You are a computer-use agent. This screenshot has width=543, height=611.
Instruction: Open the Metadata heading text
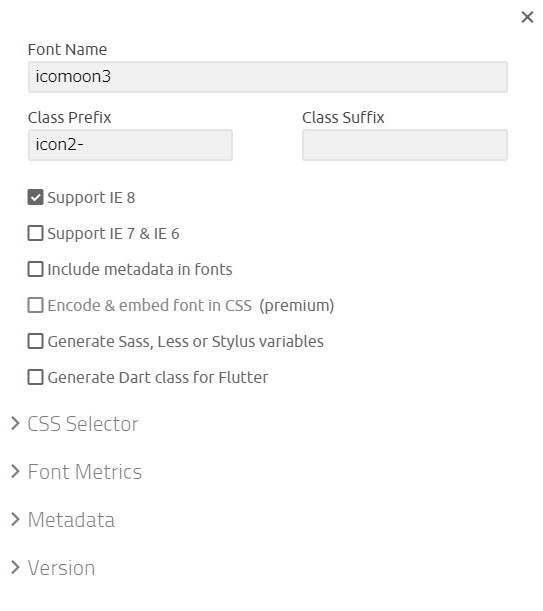(x=71, y=520)
